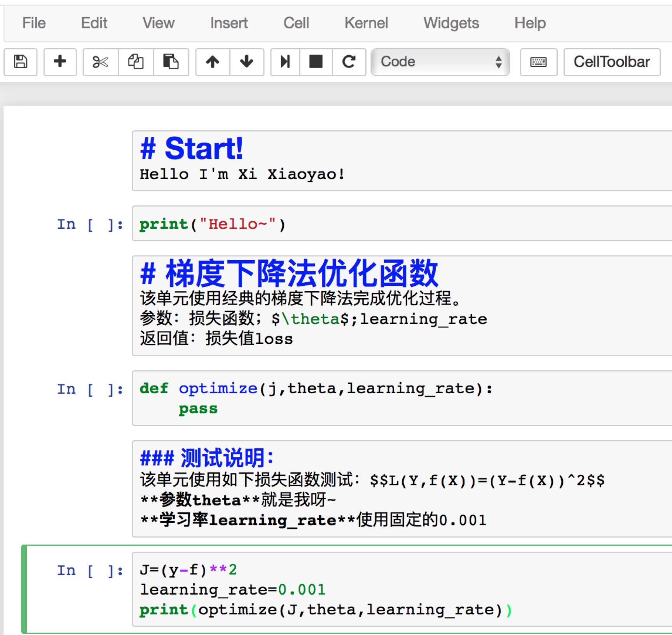This screenshot has width=672, height=635.
Task: Click the **参数theta**就是我呀~ line
Action: point(238,500)
